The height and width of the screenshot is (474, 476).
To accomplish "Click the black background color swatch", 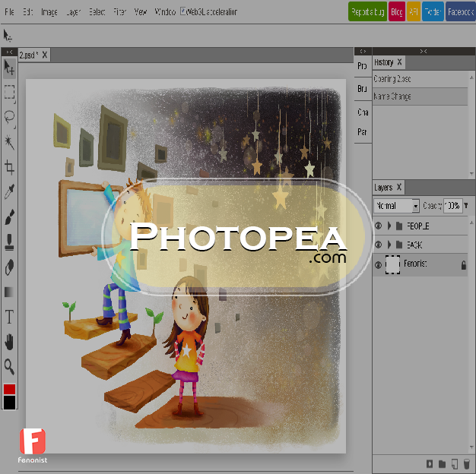I will coord(9,403).
